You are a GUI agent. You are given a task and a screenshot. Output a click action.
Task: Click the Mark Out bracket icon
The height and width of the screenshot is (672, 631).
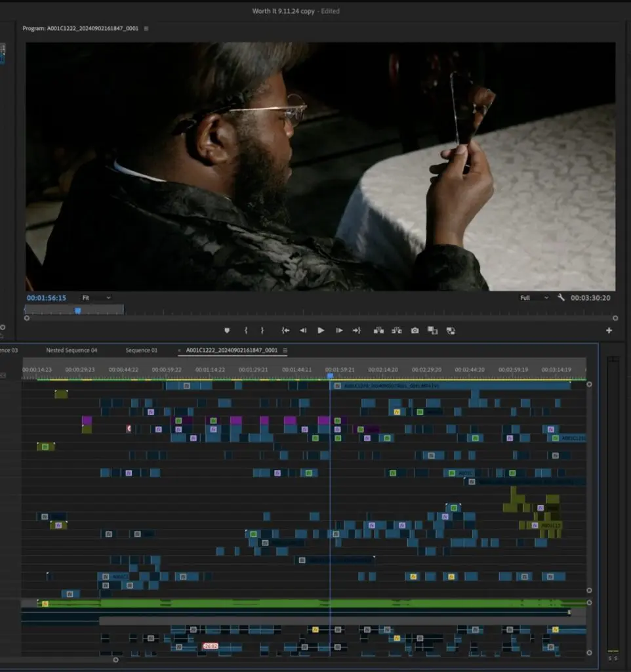click(262, 331)
